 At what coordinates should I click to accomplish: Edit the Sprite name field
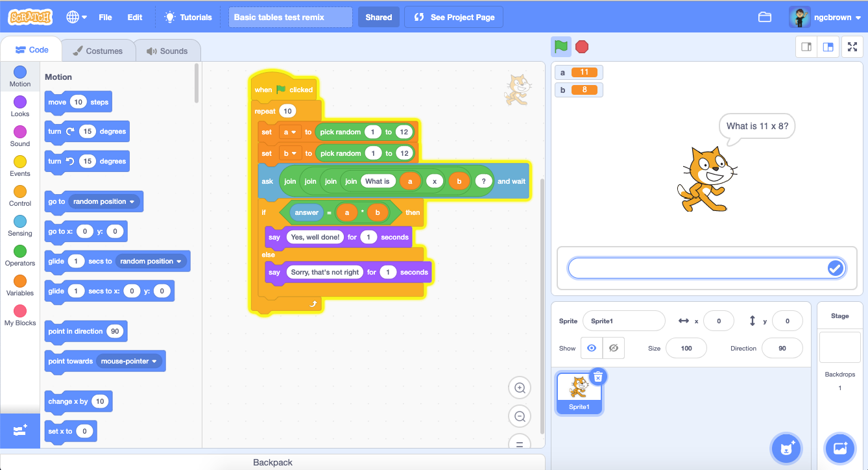[x=623, y=321]
